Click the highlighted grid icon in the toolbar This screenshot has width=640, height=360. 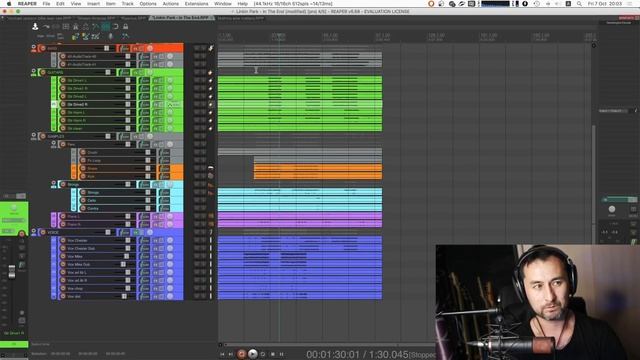click(105, 27)
